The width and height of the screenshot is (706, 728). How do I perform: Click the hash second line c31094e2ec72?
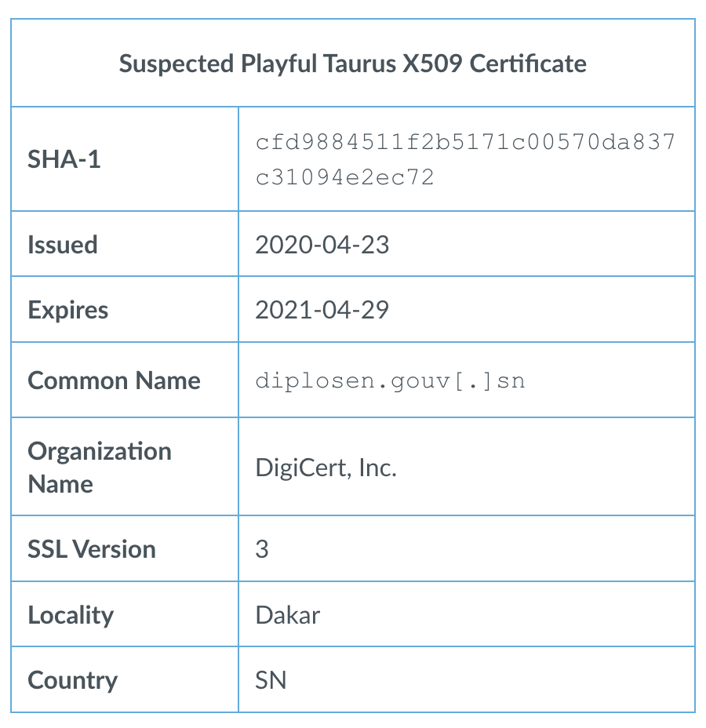(344, 177)
